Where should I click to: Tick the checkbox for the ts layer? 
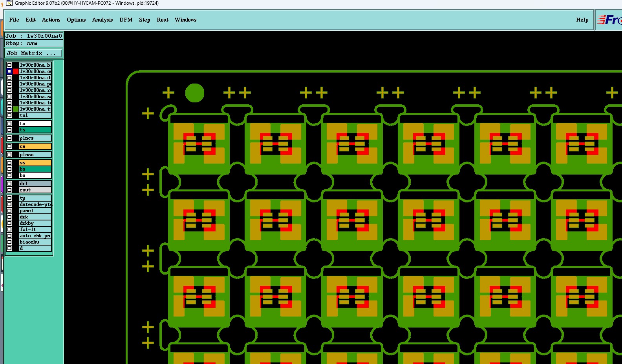click(9, 130)
